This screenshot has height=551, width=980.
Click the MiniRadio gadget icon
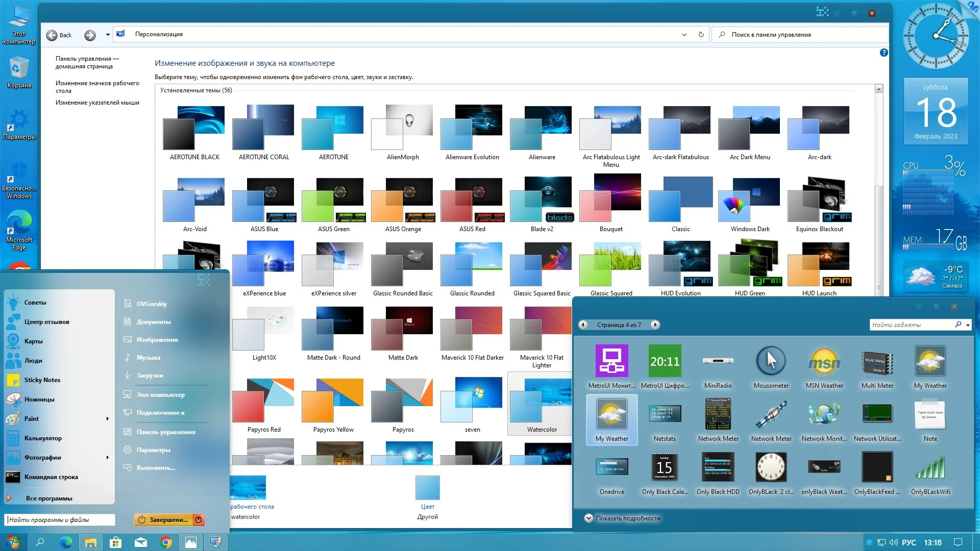pos(718,361)
